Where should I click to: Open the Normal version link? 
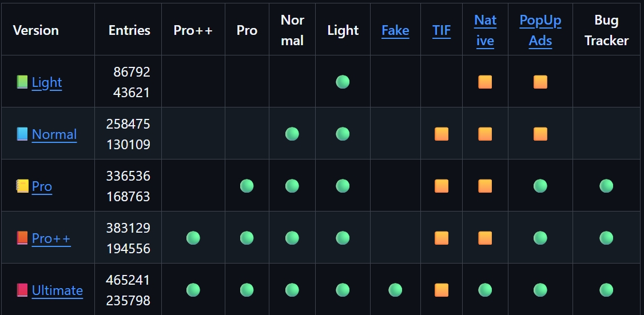(x=54, y=134)
